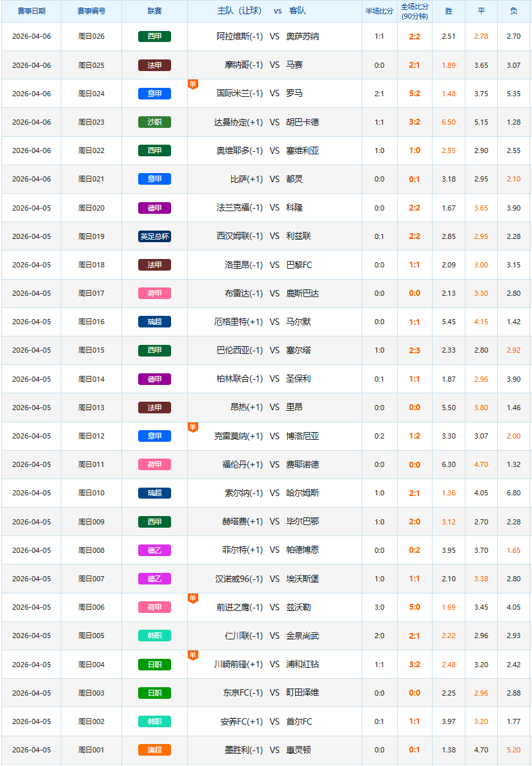Click the 赛事日期 column header
Viewport: 532px width, 766px height.
click(31, 11)
